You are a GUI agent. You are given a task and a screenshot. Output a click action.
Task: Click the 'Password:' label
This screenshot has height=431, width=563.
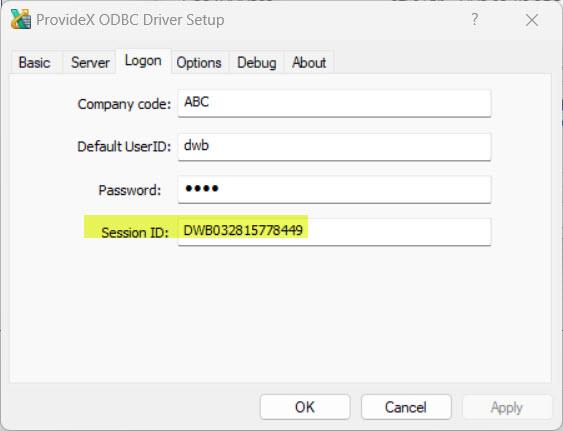pyautogui.click(x=130, y=190)
